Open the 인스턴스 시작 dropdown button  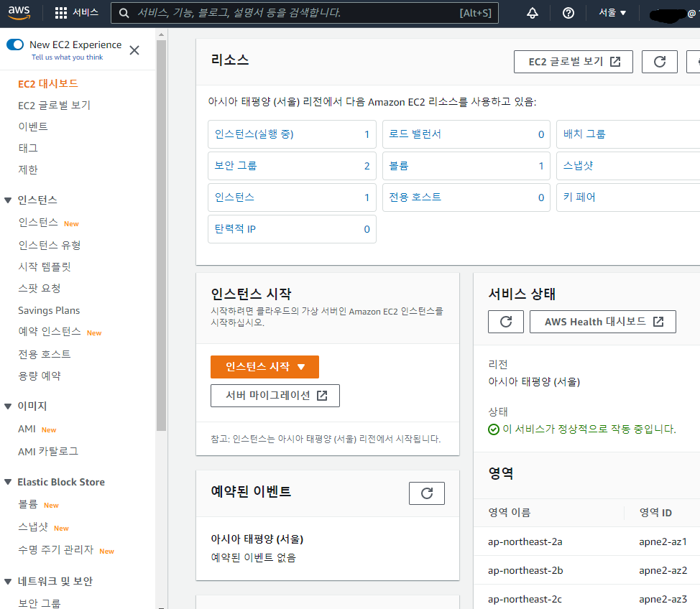coord(264,367)
